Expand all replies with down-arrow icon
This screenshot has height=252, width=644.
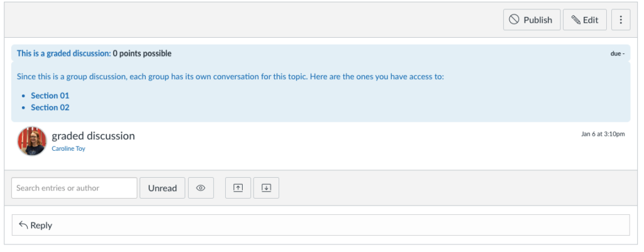click(x=266, y=188)
